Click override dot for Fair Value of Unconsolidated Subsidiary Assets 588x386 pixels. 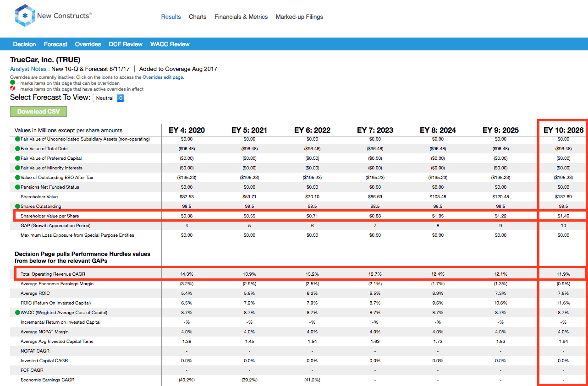click(17, 139)
